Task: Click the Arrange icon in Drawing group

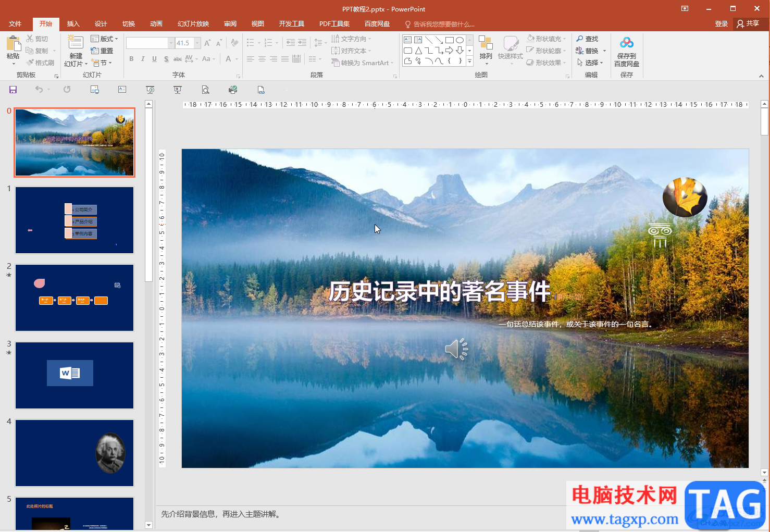Action: pos(486,43)
